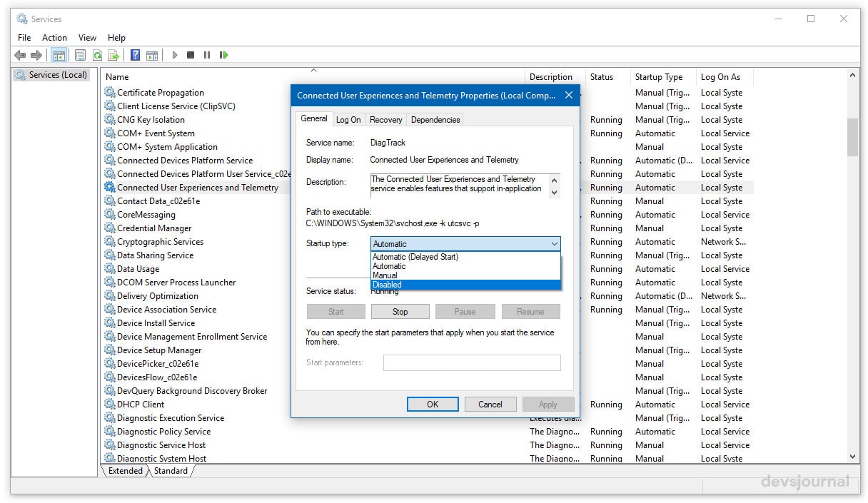868x503 pixels.
Task: Click the Export List toolbar icon
Action: 113,55
